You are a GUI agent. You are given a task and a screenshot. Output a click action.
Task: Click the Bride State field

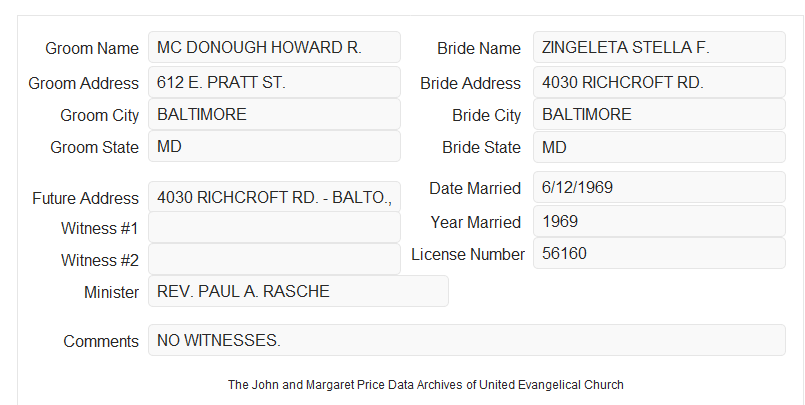(x=659, y=147)
